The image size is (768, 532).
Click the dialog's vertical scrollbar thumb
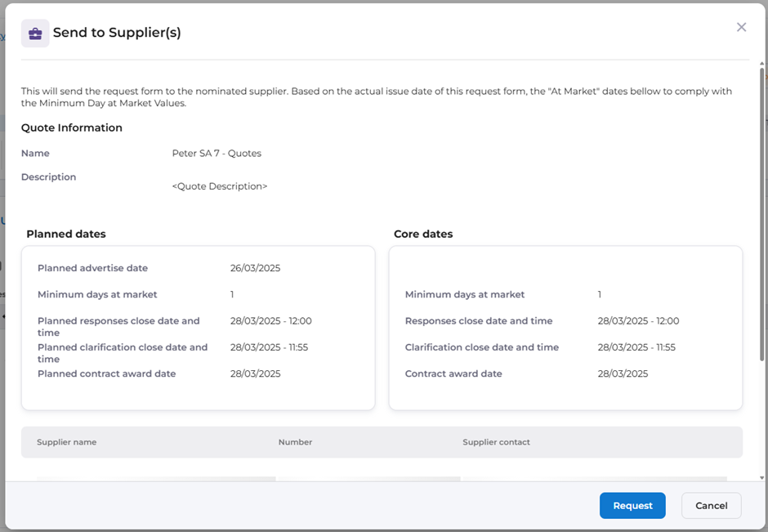pyautogui.click(x=762, y=212)
